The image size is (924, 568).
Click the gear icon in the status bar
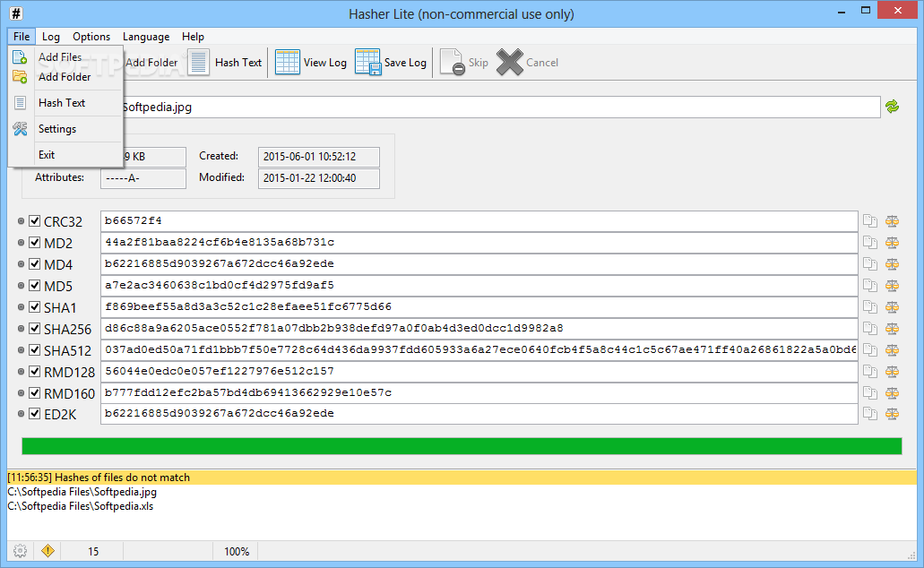point(20,551)
